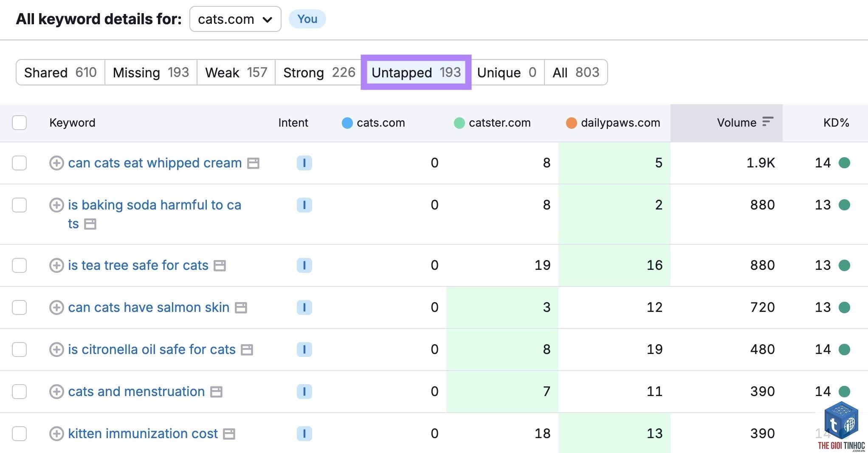
Task: Click the Keyword column header
Action: (72, 123)
